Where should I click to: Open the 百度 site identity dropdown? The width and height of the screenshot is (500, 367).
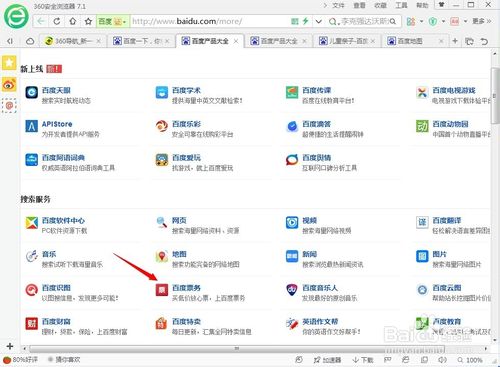[x=113, y=22]
